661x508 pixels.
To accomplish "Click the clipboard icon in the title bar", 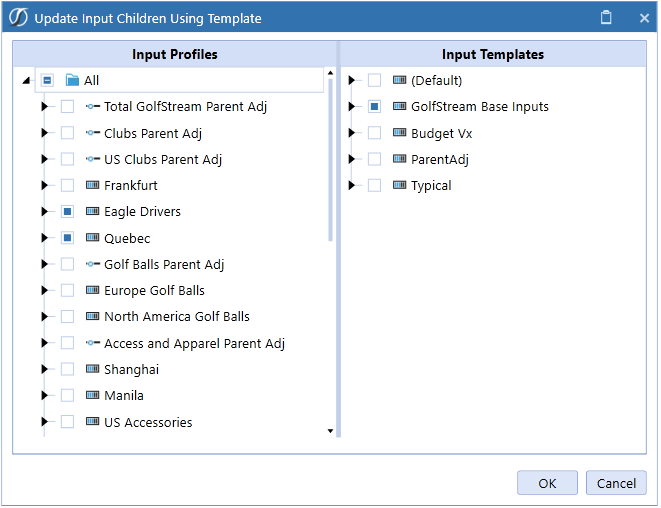I will (x=606, y=18).
